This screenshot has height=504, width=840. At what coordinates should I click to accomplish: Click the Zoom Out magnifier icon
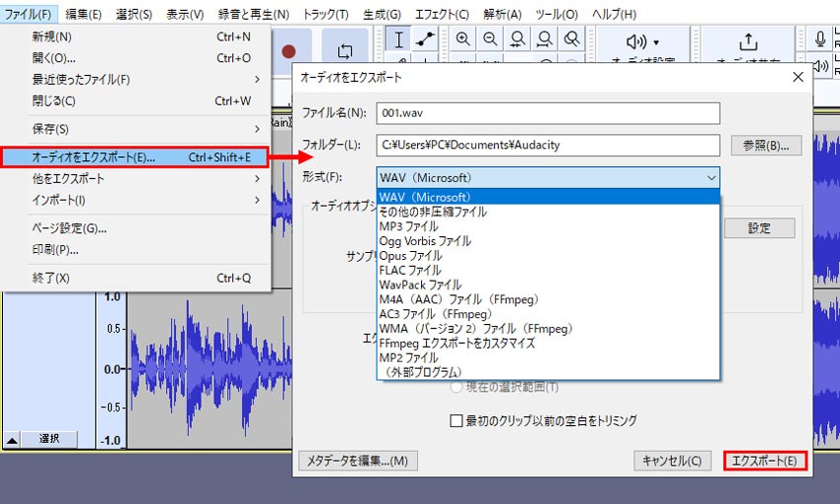489,40
